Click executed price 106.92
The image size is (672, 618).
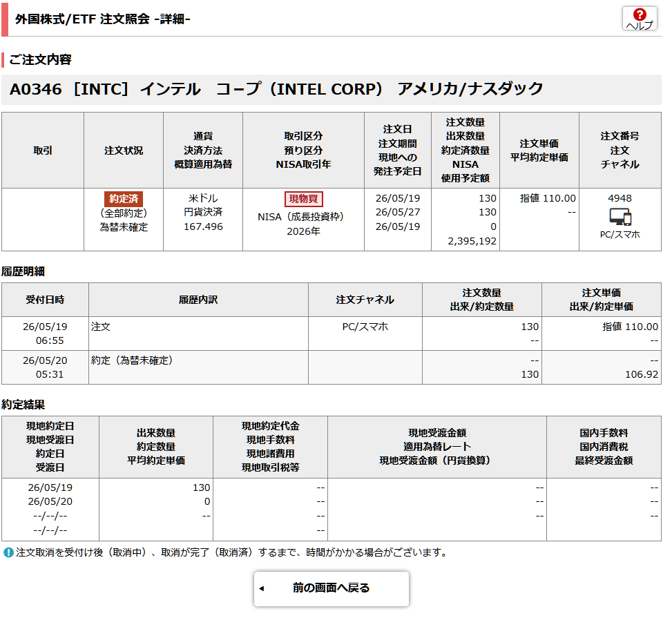tap(641, 374)
